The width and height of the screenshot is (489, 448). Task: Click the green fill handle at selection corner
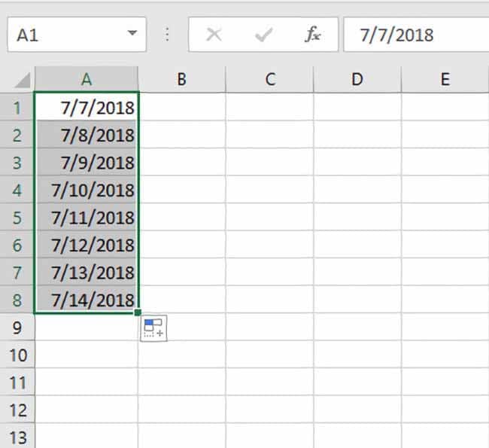[x=138, y=312]
